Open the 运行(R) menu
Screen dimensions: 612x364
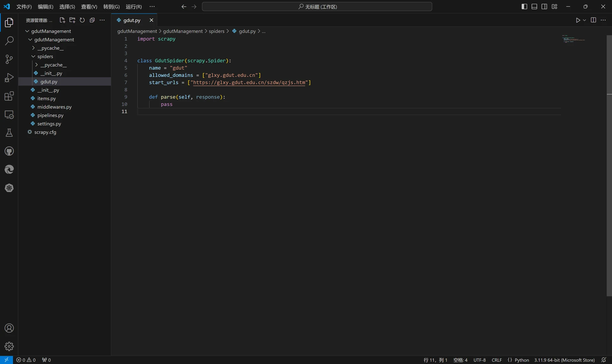(134, 7)
